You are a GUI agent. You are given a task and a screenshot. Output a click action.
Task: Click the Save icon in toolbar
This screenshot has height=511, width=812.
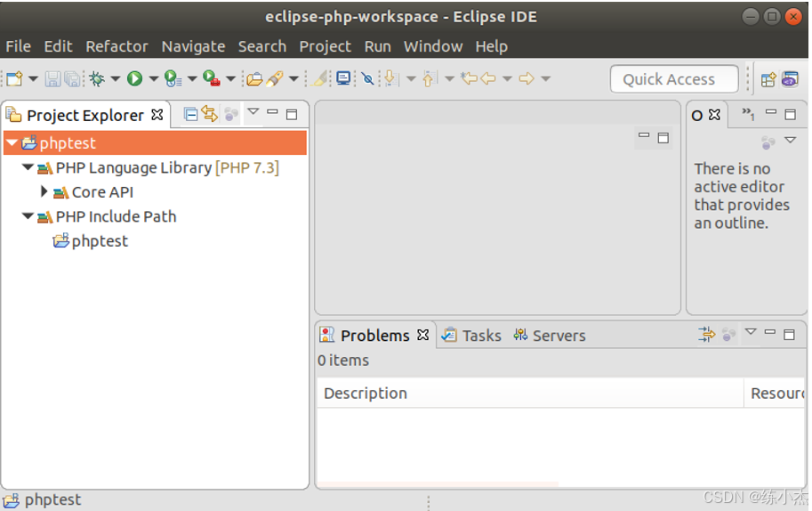pyautogui.click(x=52, y=78)
